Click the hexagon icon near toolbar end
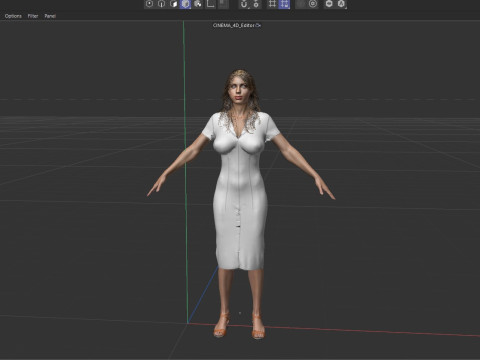 coord(329,4)
